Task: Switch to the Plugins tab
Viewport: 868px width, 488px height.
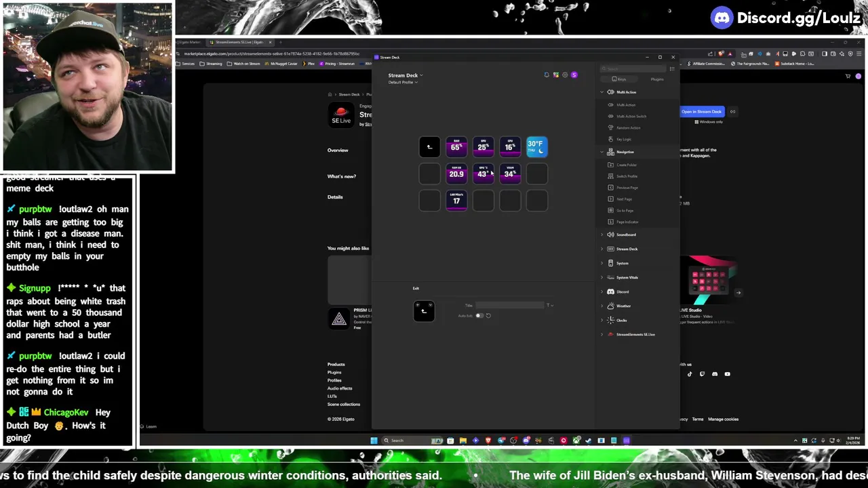Action: click(657, 79)
